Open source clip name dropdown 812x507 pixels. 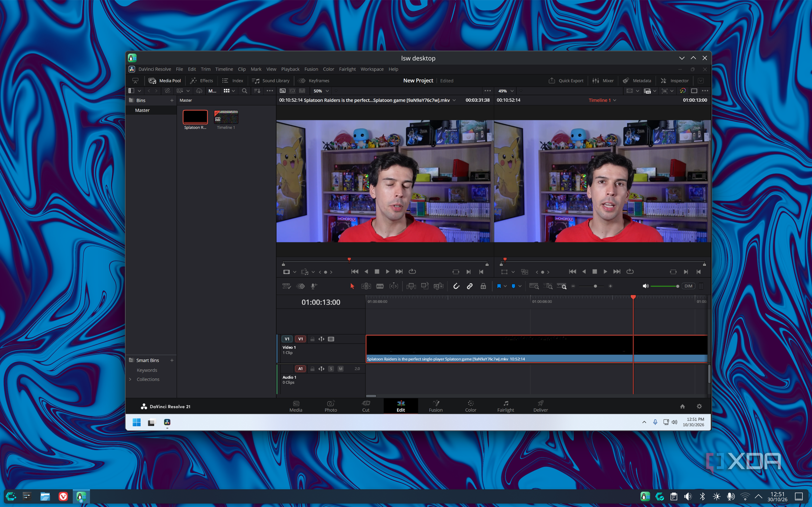coord(454,100)
